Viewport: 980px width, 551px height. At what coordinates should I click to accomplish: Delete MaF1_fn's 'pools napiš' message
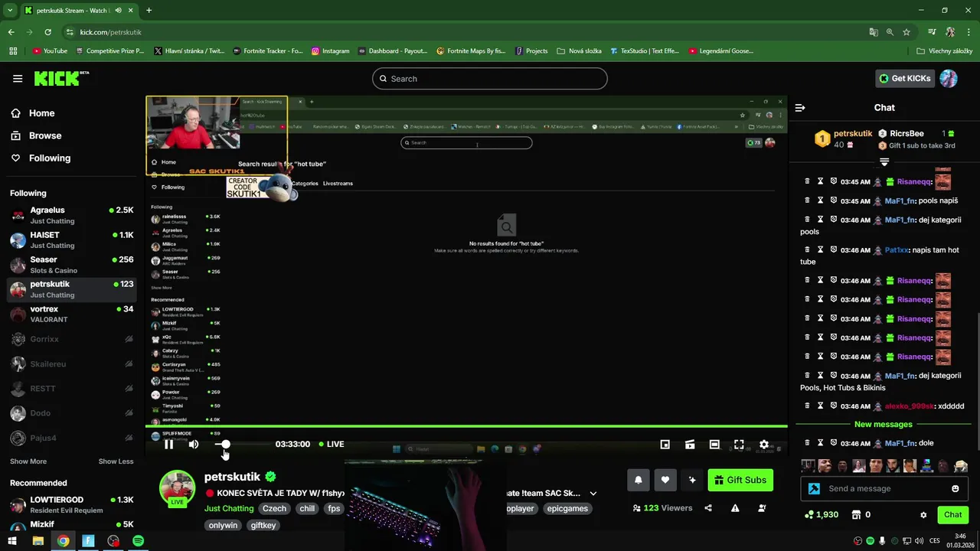pyautogui.click(x=807, y=201)
